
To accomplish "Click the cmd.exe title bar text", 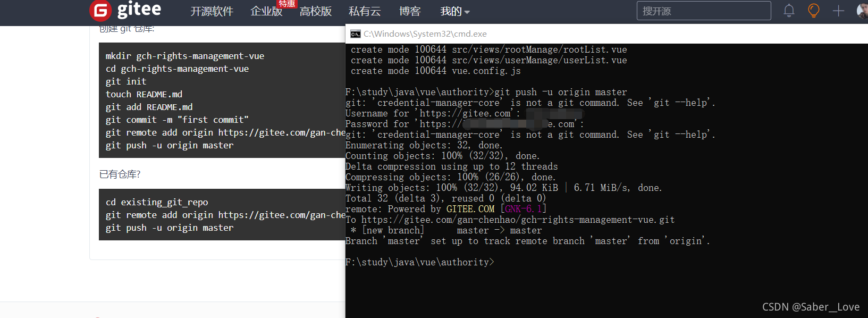I will [425, 34].
